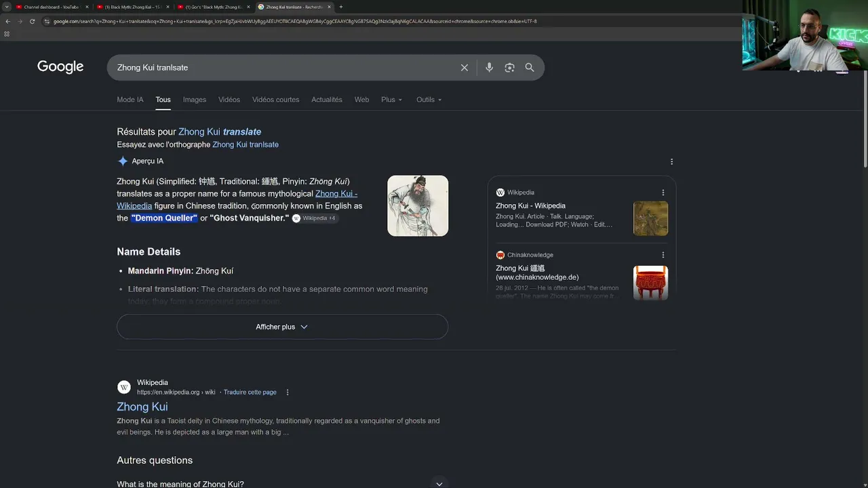The height and width of the screenshot is (488, 868).
Task: Start voice search with the microphone icon
Action: coord(489,68)
